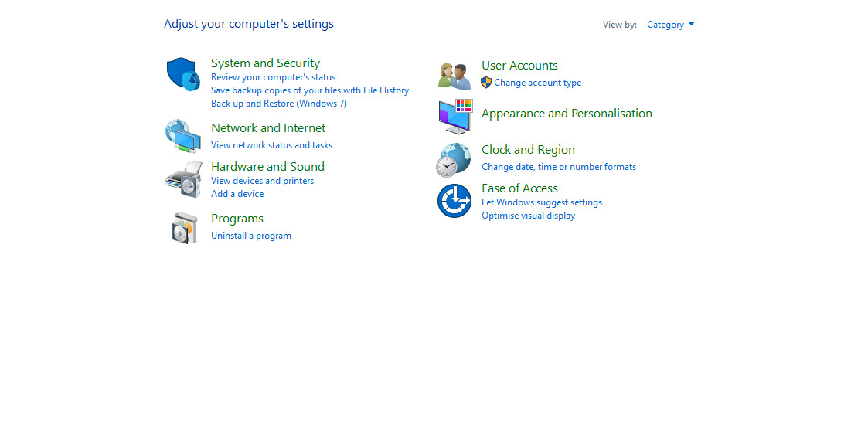This screenshot has width=868, height=438.
Task: Click the User Accounts people icon
Action: point(454,75)
